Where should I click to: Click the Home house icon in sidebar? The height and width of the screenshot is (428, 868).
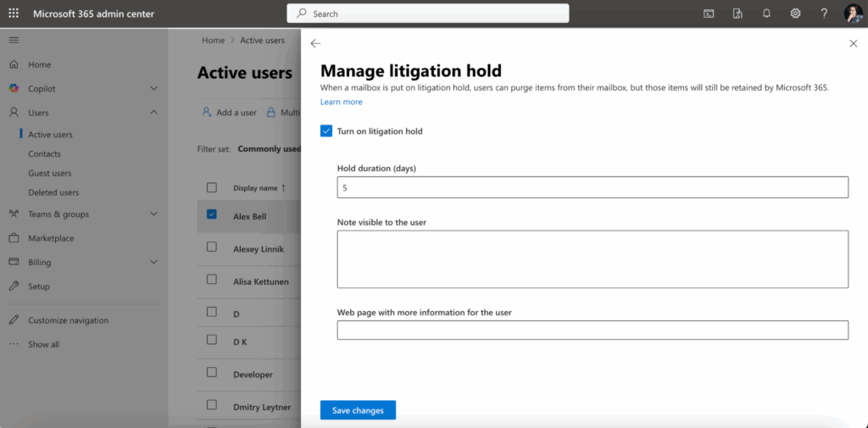(14, 64)
